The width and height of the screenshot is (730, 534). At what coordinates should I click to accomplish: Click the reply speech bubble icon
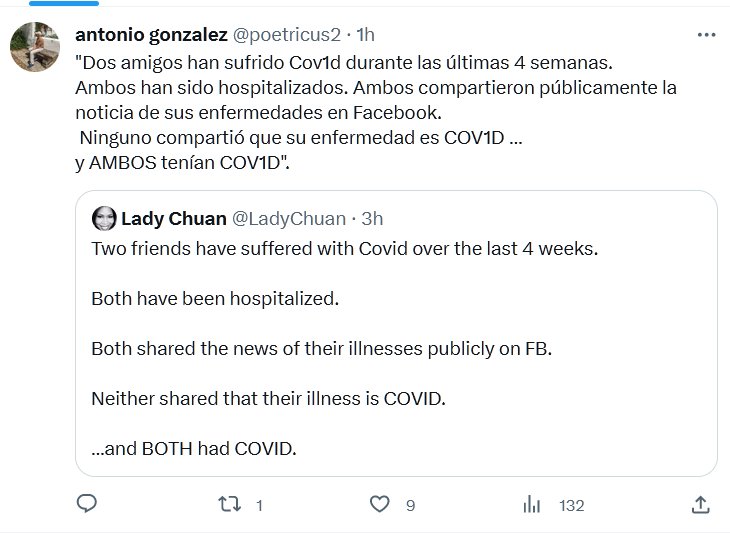click(x=87, y=504)
